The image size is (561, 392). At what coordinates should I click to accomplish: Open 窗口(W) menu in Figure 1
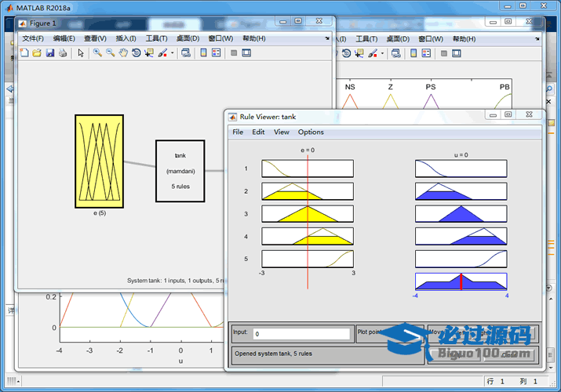(220, 38)
